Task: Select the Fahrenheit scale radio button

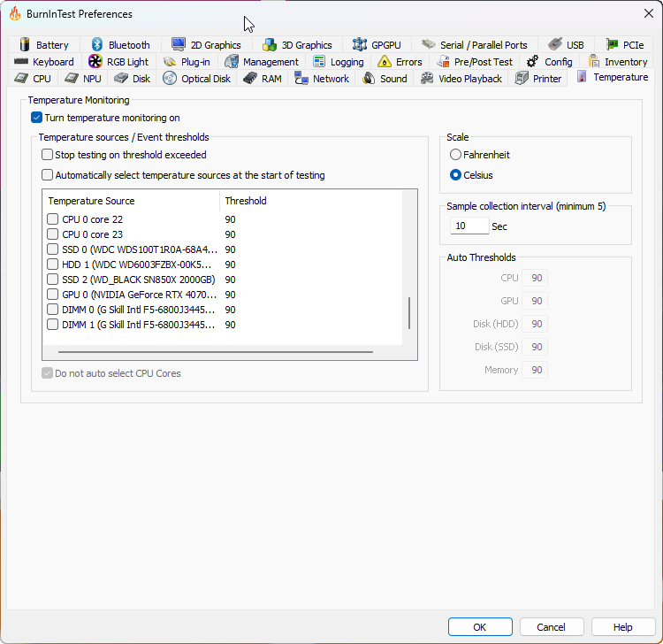Action: 455,155
